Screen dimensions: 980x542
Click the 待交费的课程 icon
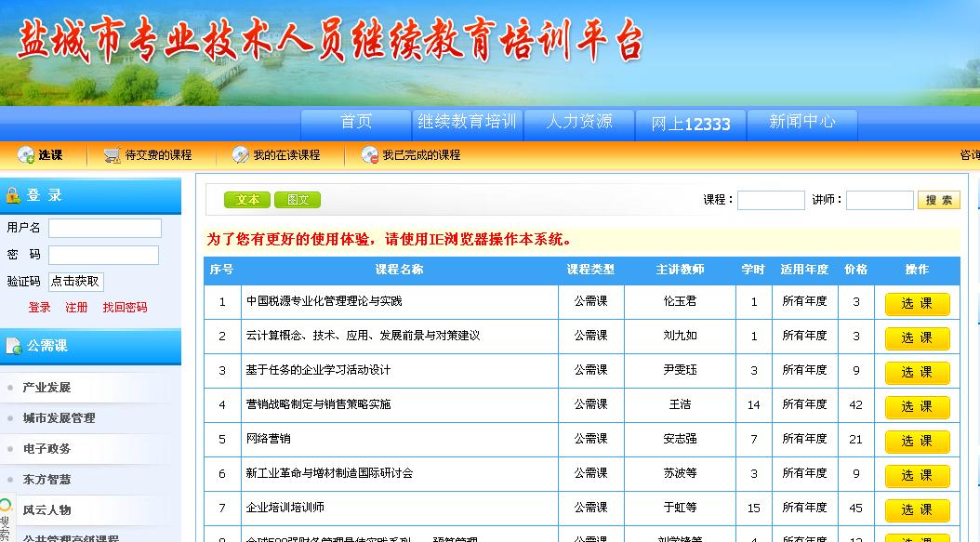click(113, 155)
